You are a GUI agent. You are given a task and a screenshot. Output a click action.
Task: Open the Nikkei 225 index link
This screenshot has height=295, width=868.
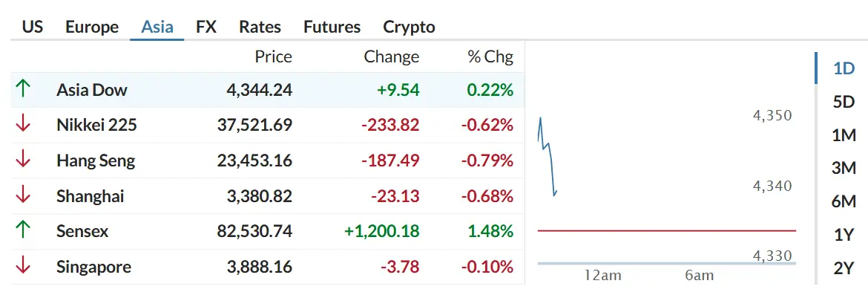[96, 126]
